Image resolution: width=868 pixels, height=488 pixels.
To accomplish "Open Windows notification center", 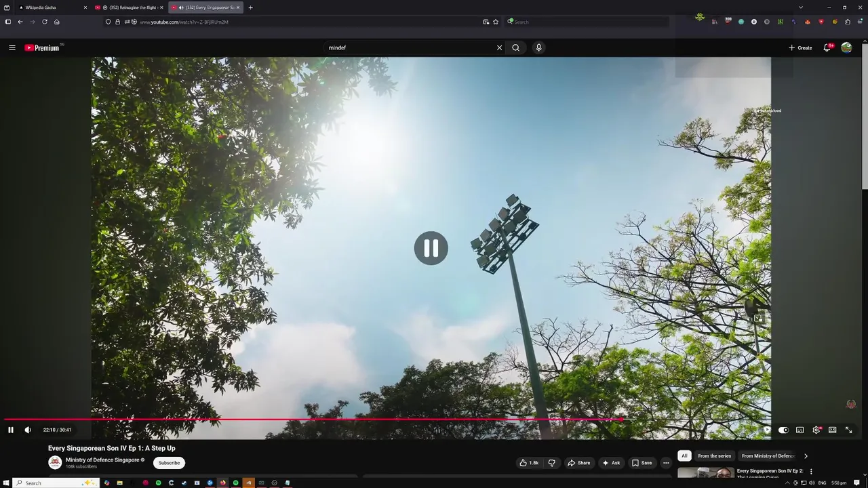I will tap(857, 483).
